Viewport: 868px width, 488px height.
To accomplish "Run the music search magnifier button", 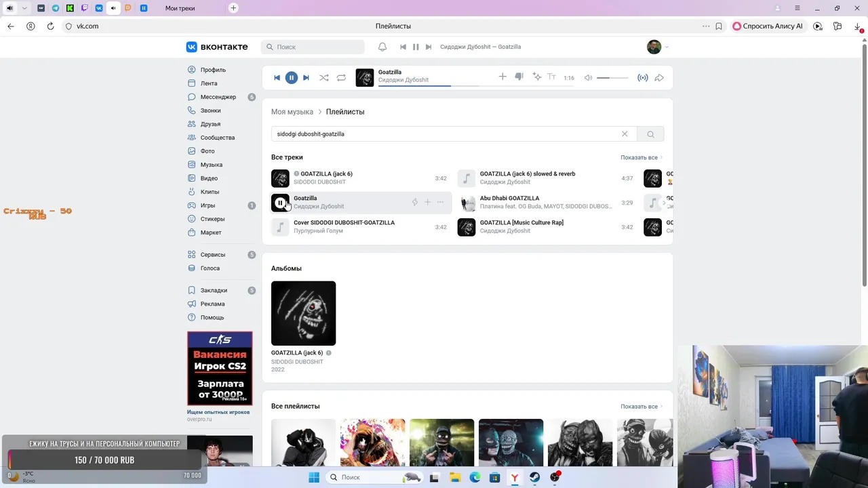I will [650, 134].
